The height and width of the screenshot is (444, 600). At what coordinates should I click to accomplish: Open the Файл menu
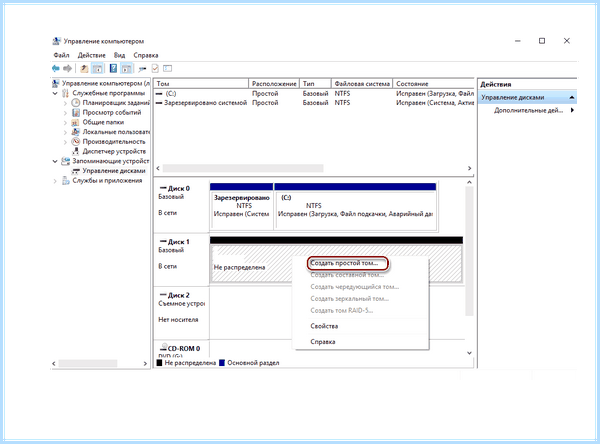61,55
